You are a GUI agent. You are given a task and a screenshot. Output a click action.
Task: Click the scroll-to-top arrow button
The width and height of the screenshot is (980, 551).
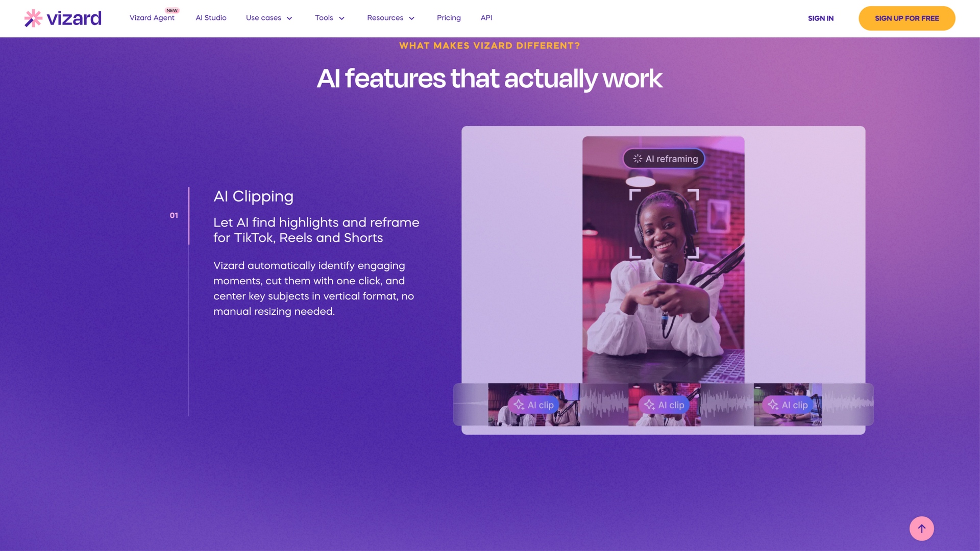[x=922, y=529]
